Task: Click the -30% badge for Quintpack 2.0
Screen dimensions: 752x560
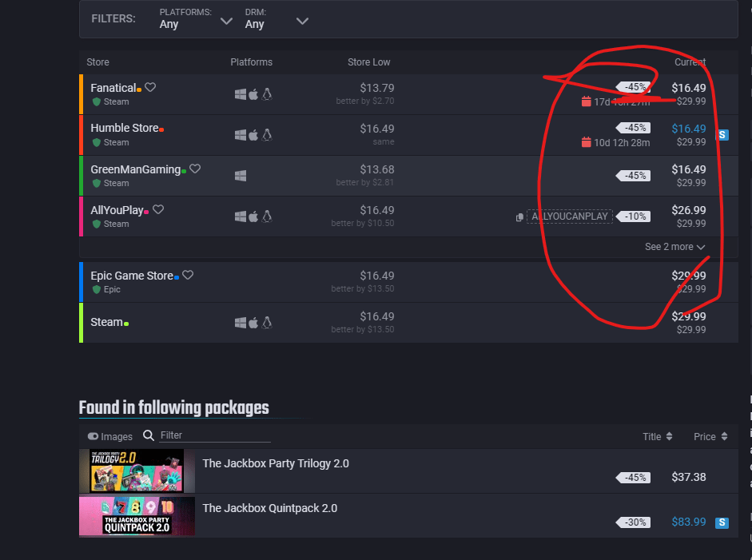Action: [633, 522]
